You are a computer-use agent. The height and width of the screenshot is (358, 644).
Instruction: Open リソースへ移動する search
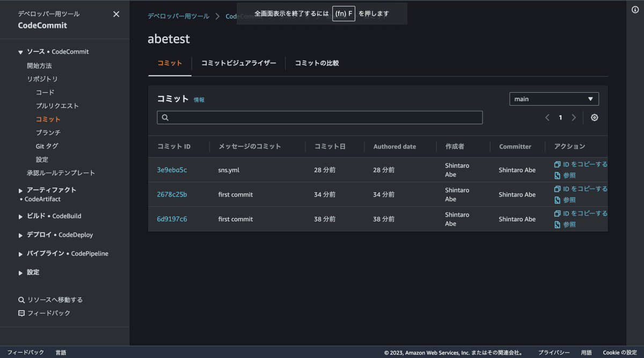click(50, 300)
